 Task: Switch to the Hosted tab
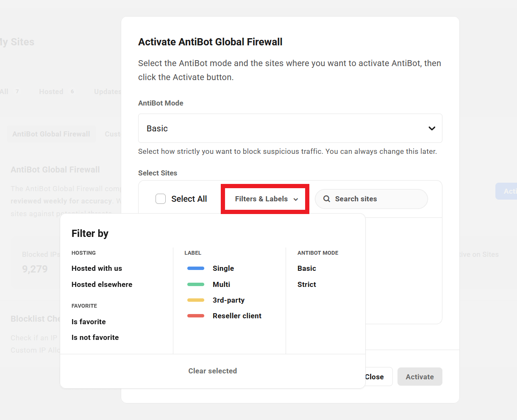pyautogui.click(x=51, y=92)
